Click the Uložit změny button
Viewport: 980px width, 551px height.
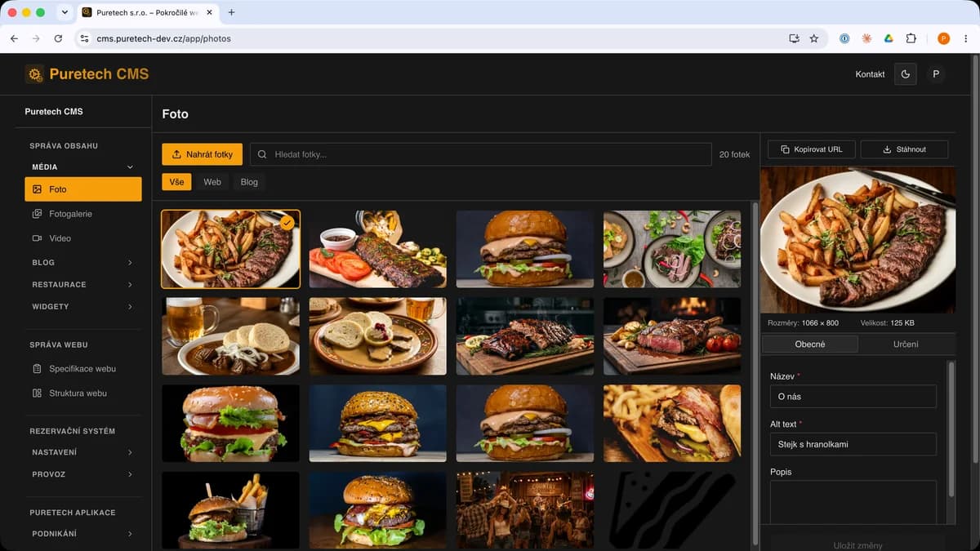point(857,544)
